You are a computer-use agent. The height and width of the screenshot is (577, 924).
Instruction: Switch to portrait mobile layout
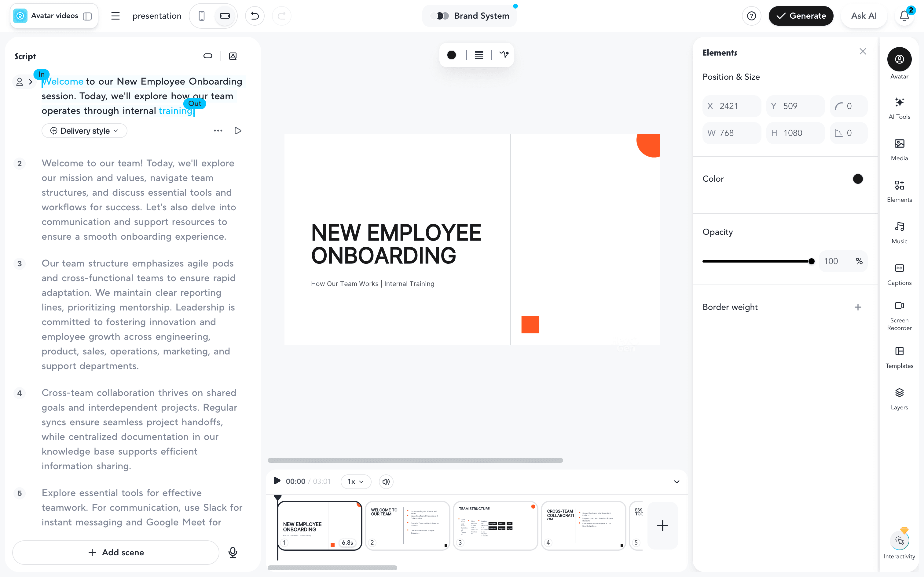tap(202, 16)
